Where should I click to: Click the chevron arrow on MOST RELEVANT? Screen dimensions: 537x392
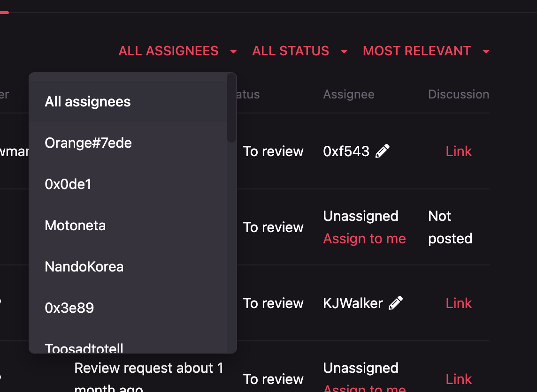click(487, 51)
